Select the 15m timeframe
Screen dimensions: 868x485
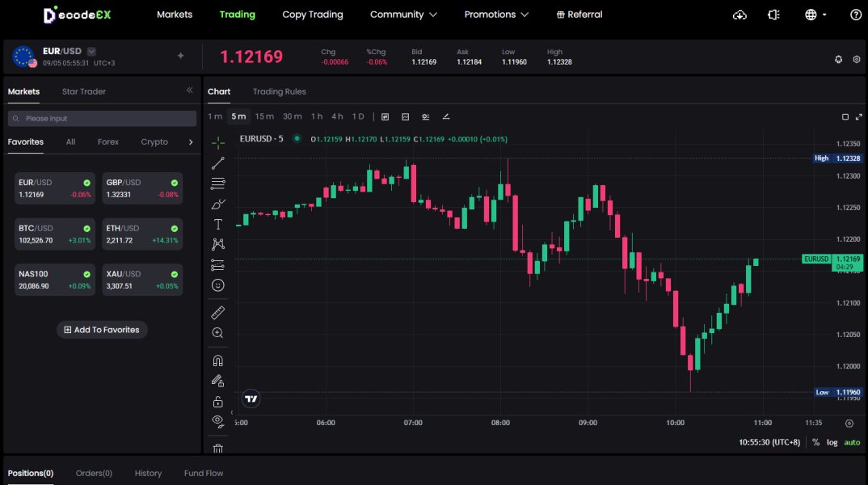pyautogui.click(x=264, y=116)
